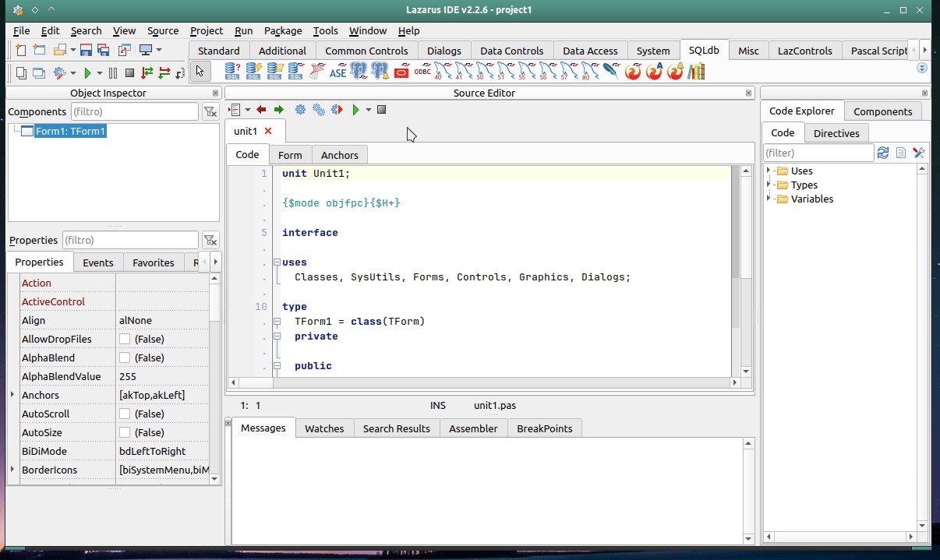940x560 pixels.
Task: Click the View Units icon
Action: (20, 72)
